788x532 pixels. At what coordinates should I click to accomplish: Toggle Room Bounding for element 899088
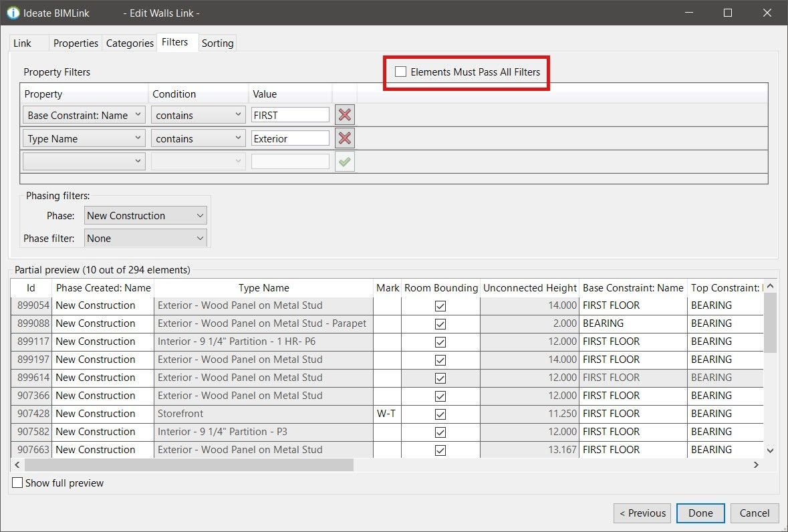[440, 324]
